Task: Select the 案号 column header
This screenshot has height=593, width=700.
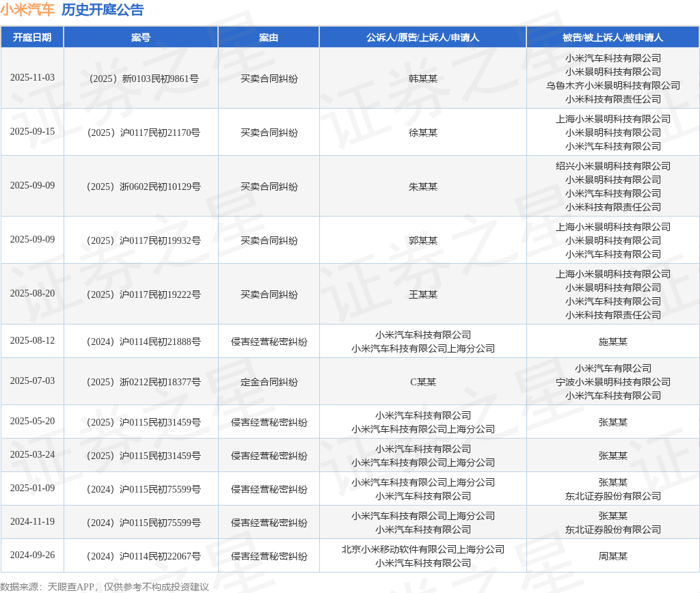Action: (x=141, y=38)
